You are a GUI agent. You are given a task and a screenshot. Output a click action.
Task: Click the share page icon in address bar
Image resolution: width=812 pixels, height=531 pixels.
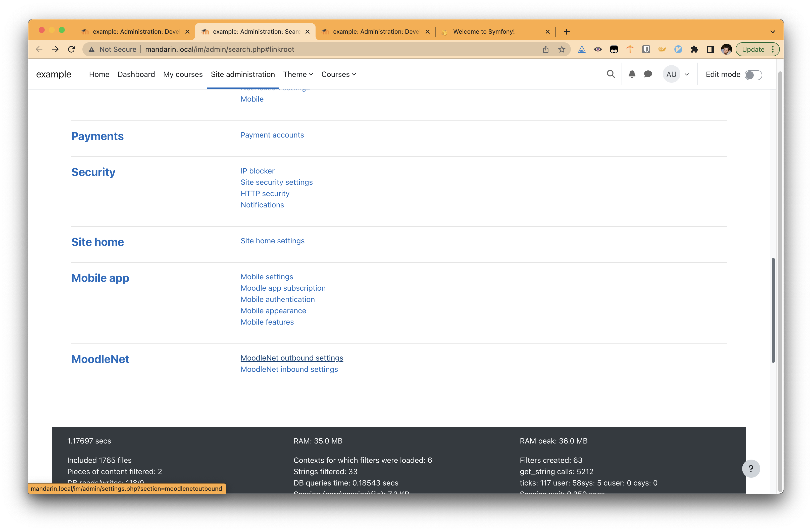click(x=545, y=49)
